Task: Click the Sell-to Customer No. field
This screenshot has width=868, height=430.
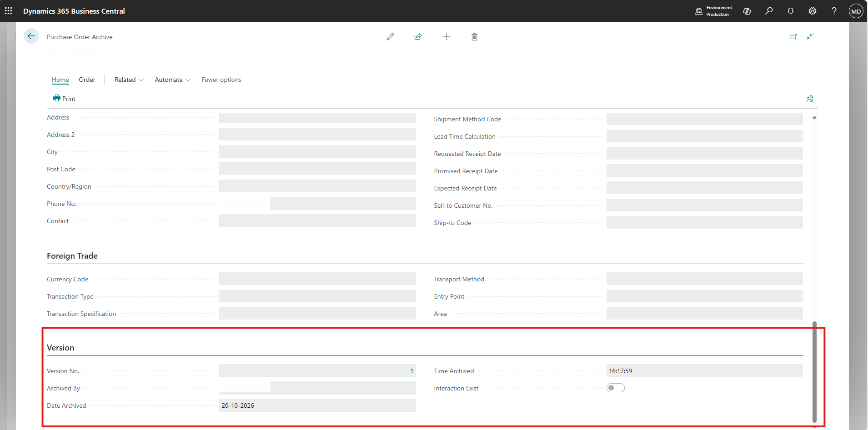Action: [704, 205]
